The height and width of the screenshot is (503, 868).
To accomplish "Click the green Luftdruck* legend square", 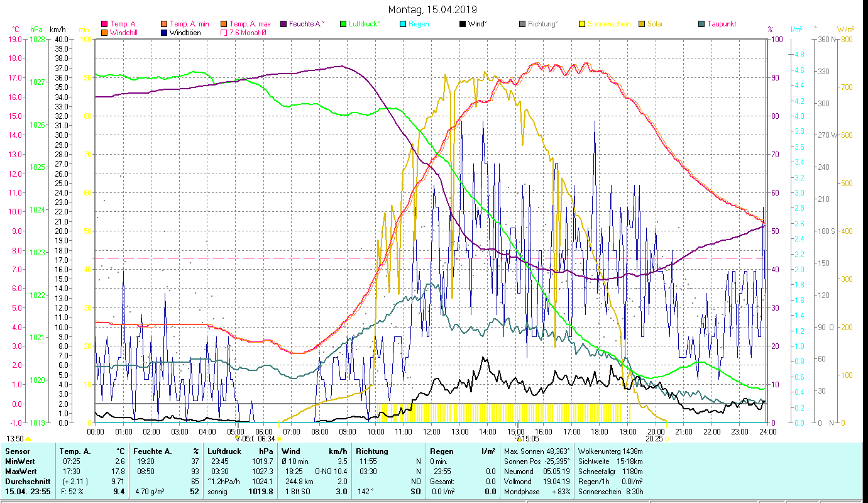I will click(x=343, y=25).
